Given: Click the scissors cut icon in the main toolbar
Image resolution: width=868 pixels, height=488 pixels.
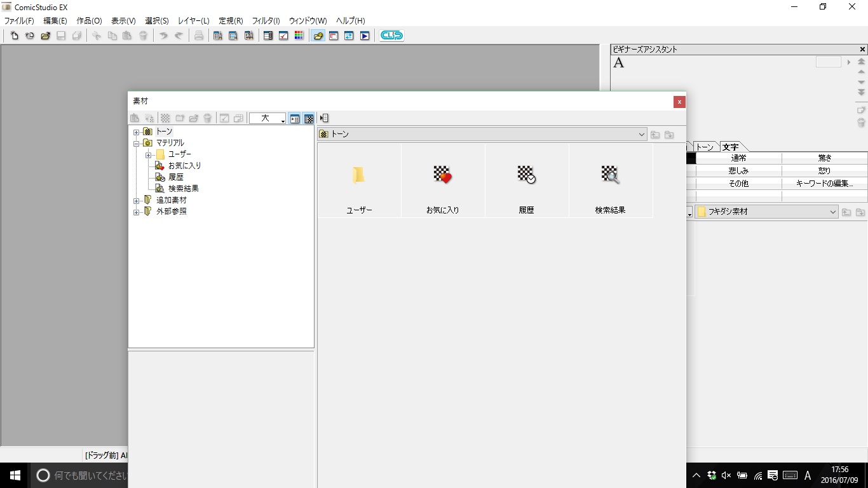Looking at the screenshot, I should [97, 36].
